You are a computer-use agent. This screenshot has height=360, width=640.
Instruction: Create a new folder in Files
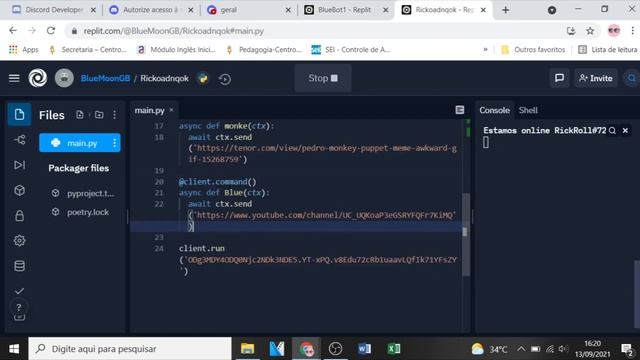coord(99,115)
